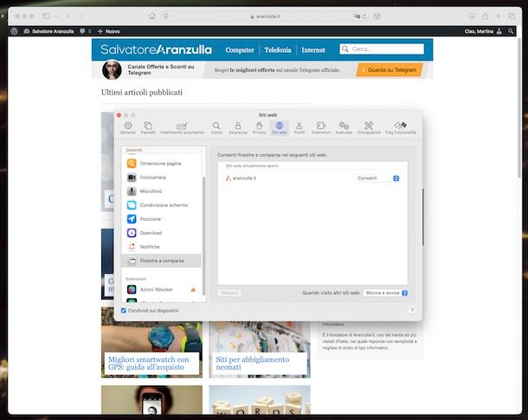Open a new tab with plus icon

point(499,16)
